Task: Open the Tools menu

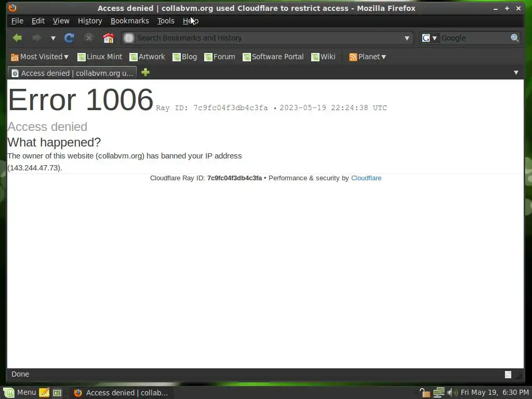Action: (166, 21)
